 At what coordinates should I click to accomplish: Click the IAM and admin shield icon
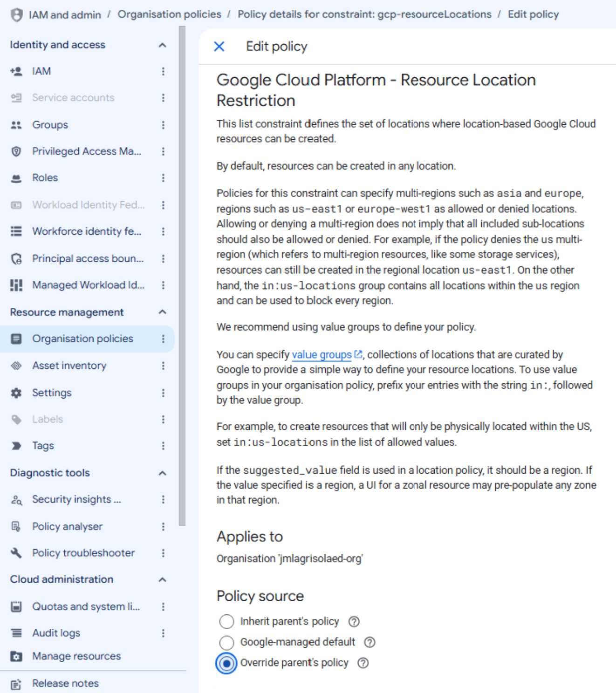pos(17,15)
